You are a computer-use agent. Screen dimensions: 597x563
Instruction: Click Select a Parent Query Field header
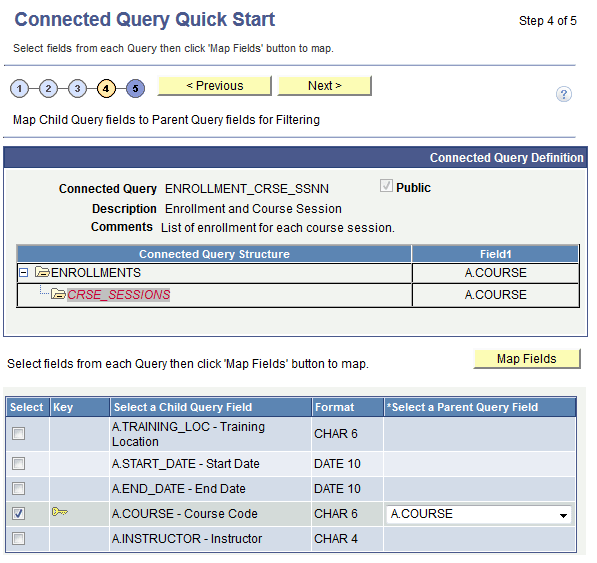click(480, 407)
